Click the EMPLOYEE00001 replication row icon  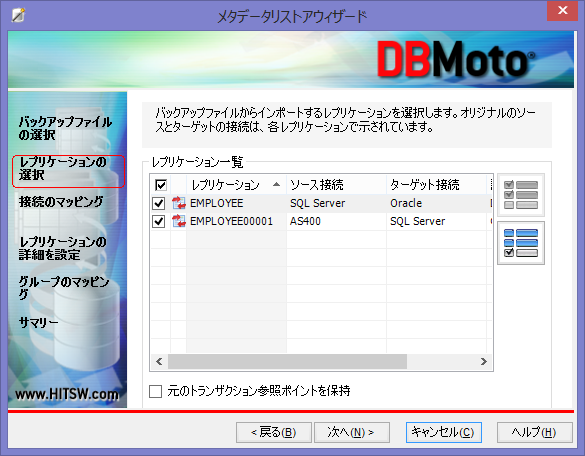coord(179,221)
